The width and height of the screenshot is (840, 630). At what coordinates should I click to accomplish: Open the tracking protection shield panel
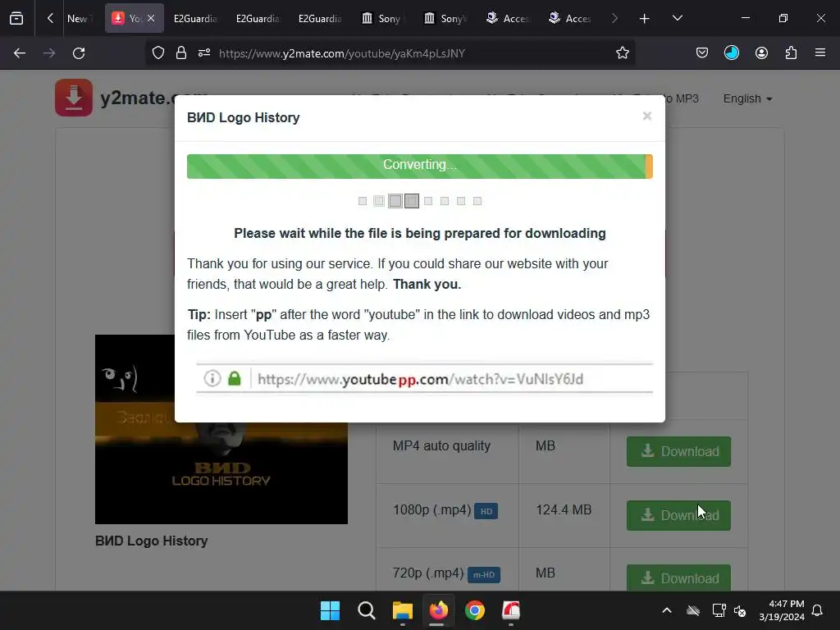coord(158,53)
